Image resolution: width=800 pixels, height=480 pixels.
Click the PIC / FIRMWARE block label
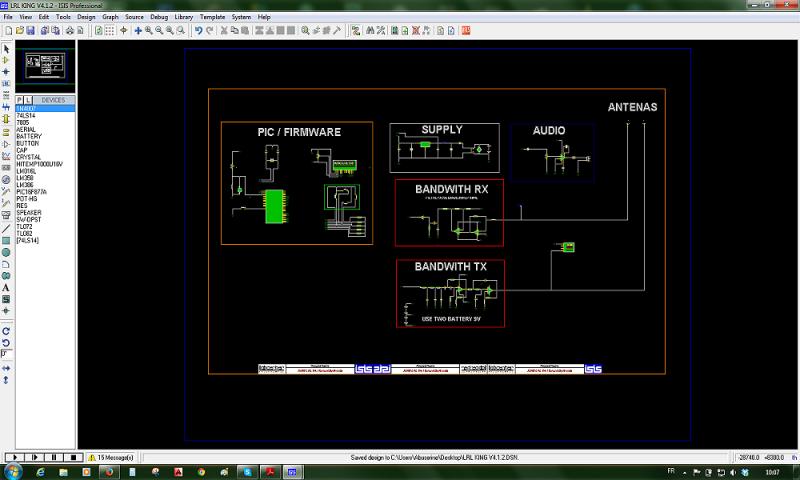[x=299, y=132]
